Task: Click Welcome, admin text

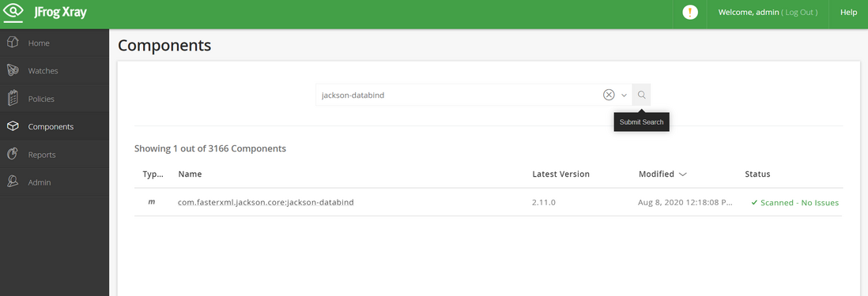Action: 749,12
